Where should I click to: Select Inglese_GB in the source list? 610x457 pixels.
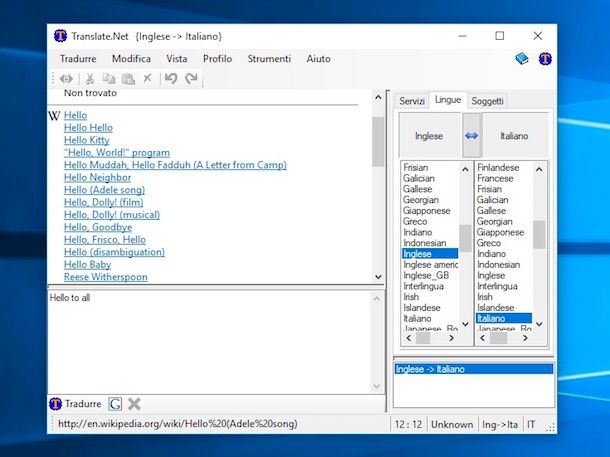tap(426, 275)
